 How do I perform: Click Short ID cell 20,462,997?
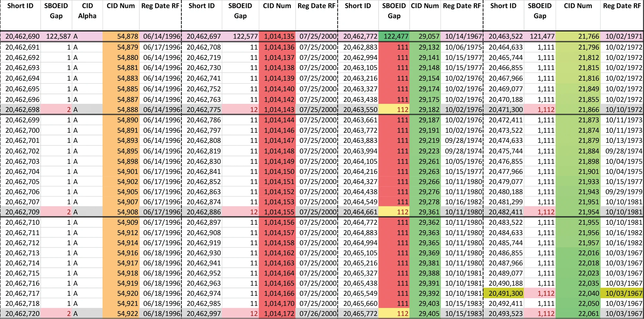[202, 314]
